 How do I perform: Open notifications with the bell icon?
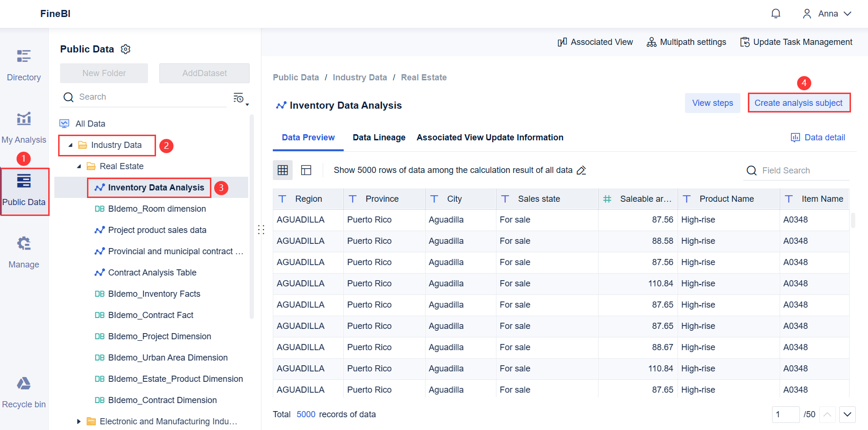pyautogui.click(x=775, y=13)
